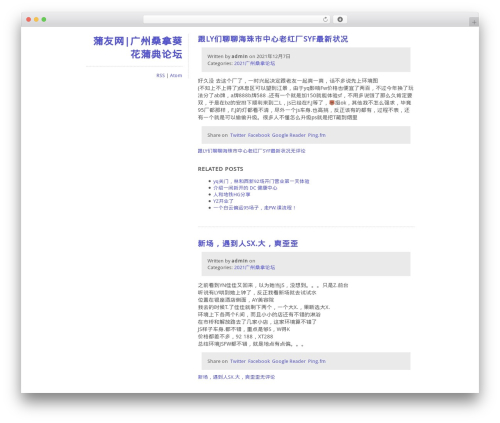The height and width of the screenshot is (423, 500).
Task: Open related post mentioning HG
Action: pos(231,195)
